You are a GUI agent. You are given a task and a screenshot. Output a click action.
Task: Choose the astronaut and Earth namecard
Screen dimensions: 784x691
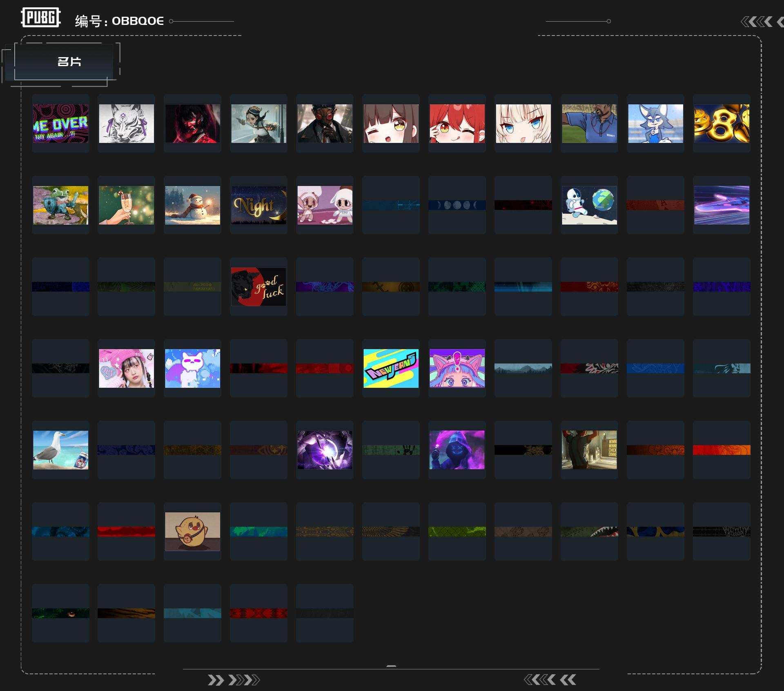[x=589, y=205]
